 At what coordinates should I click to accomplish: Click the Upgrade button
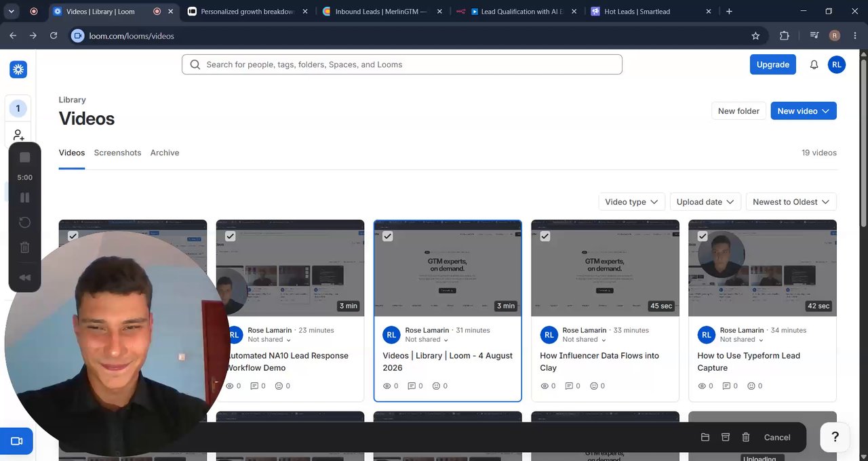pyautogui.click(x=773, y=64)
